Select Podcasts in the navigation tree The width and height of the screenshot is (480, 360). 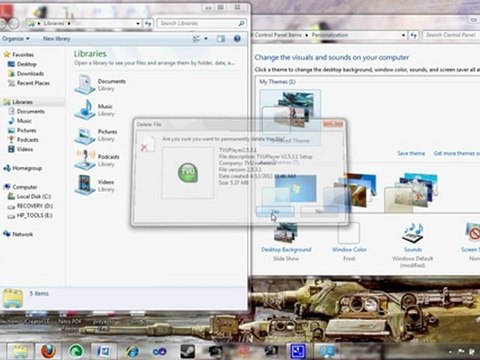tap(28, 140)
